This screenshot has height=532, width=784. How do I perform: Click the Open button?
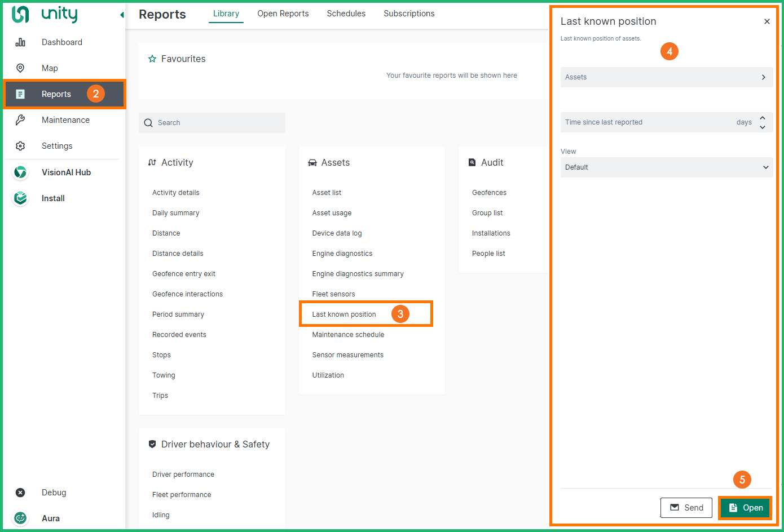745,508
